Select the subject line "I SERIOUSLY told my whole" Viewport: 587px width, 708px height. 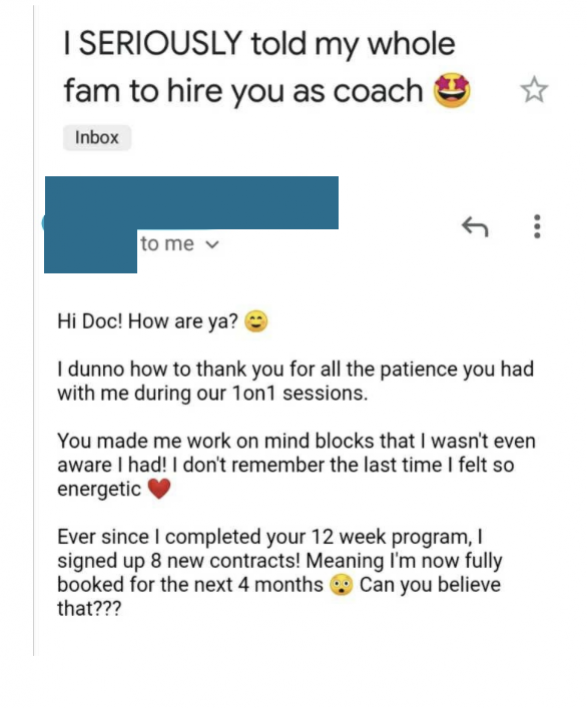point(259,44)
